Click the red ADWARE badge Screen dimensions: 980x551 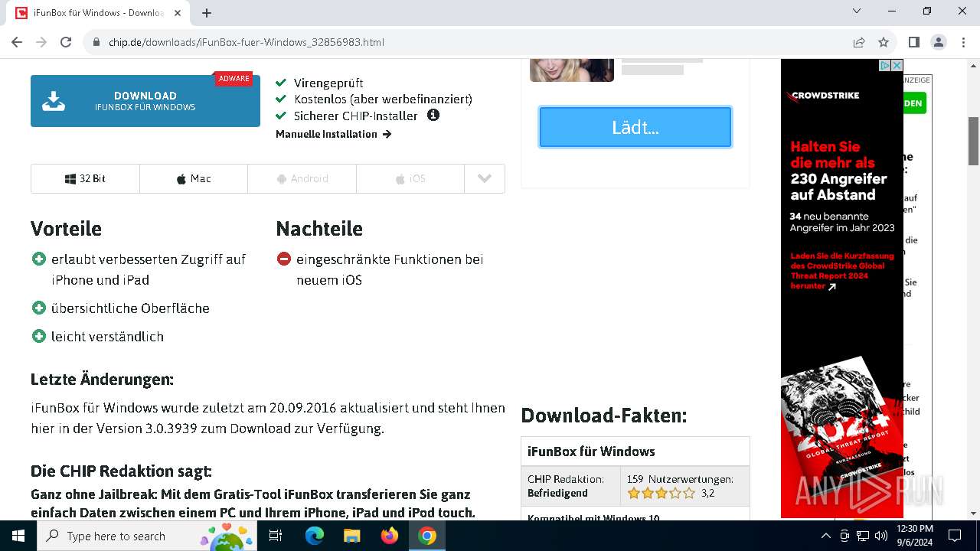pos(234,79)
